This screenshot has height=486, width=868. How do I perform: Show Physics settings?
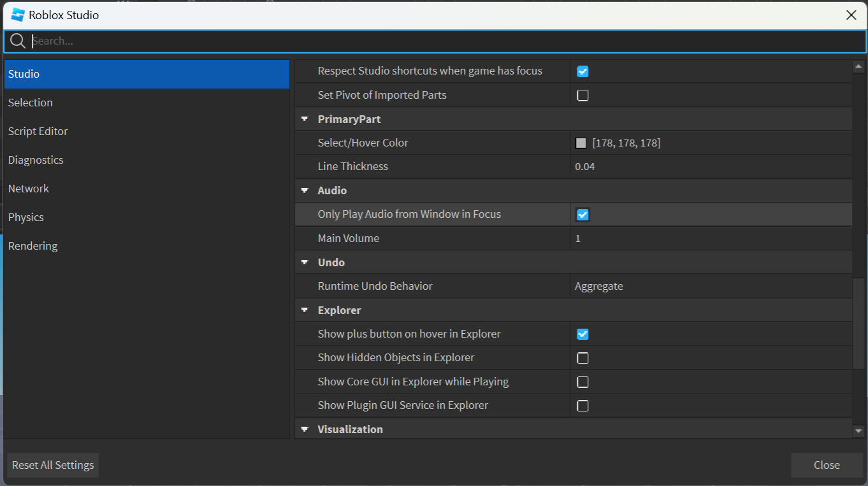click(147, 217)
